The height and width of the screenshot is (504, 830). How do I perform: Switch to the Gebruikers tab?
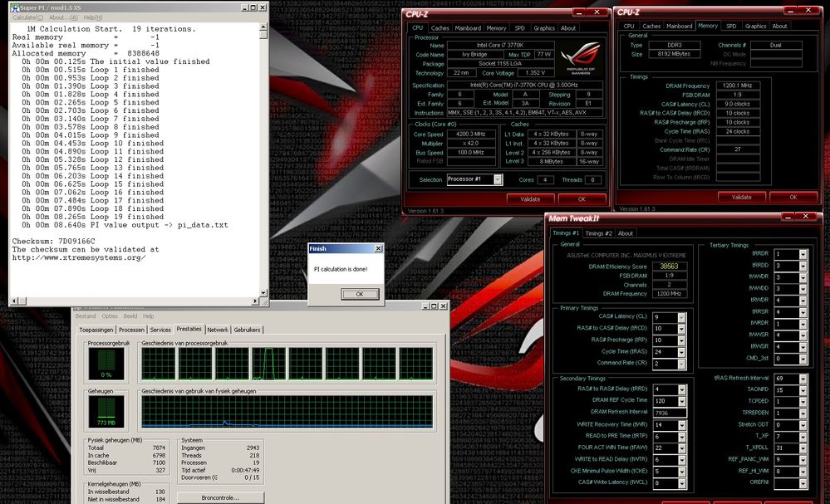tap(248, 330)
